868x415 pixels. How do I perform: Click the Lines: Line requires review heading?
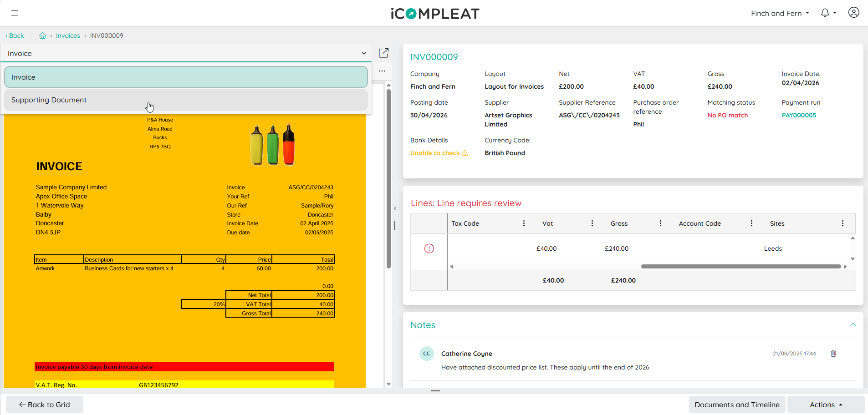466,203
